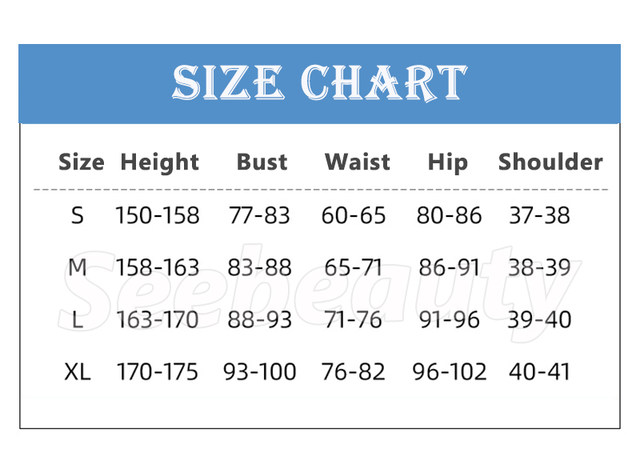Click the 93-100 bust measurement
Viewport: 640px width, 473px height.
[262, 373]
